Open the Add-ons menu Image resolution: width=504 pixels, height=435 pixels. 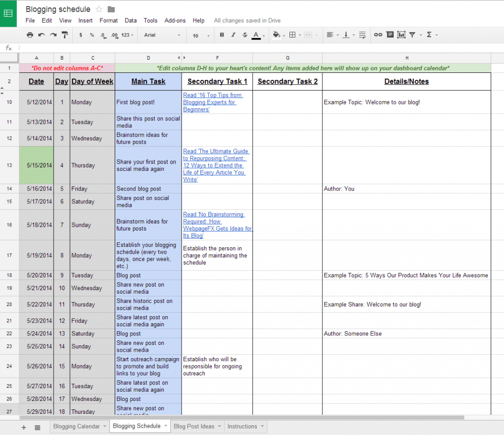click(x=175, y=21)
